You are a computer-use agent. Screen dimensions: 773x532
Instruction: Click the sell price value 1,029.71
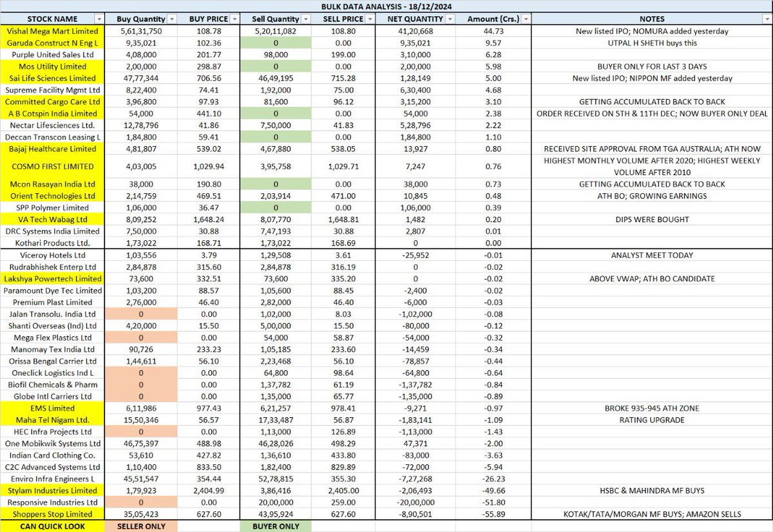point(343,167)
